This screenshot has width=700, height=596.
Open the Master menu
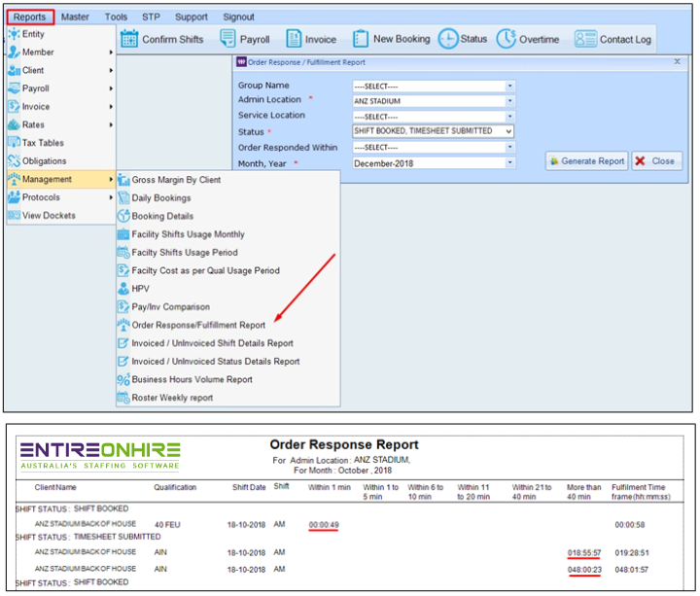(x=75, y=17)
